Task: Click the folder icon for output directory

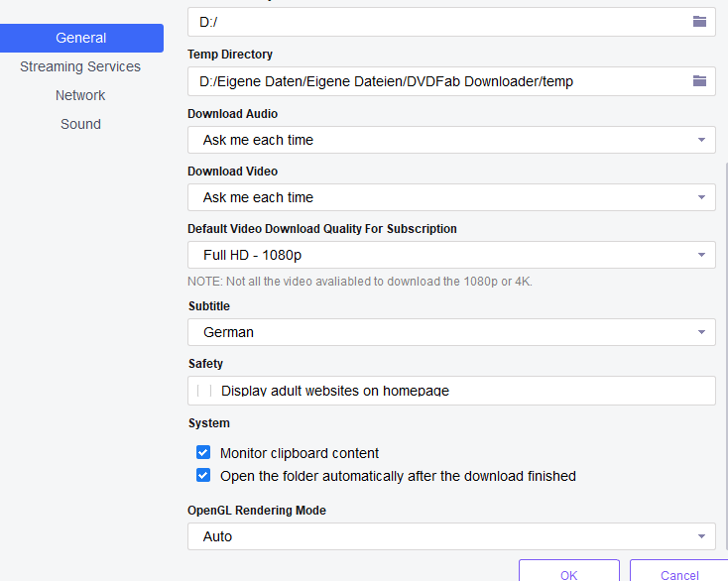Action: coord(699,21)
